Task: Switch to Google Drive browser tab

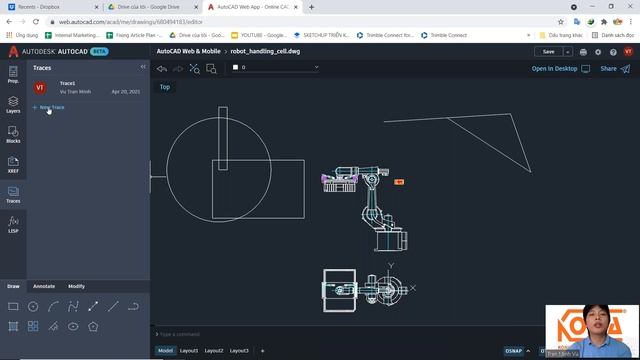Action: tap(152, 7)
